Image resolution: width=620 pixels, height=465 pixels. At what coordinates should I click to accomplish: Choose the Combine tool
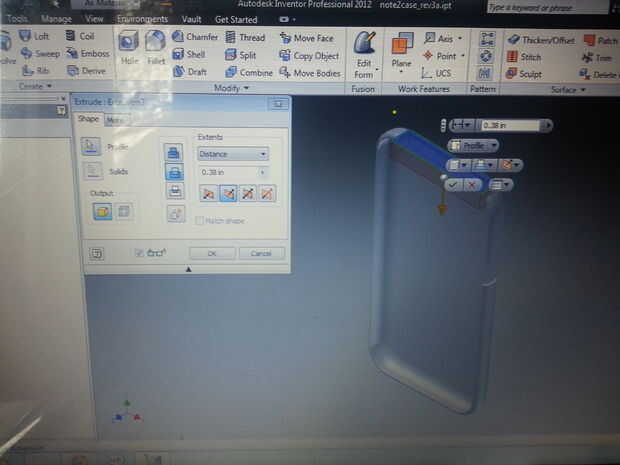(249, 73)
